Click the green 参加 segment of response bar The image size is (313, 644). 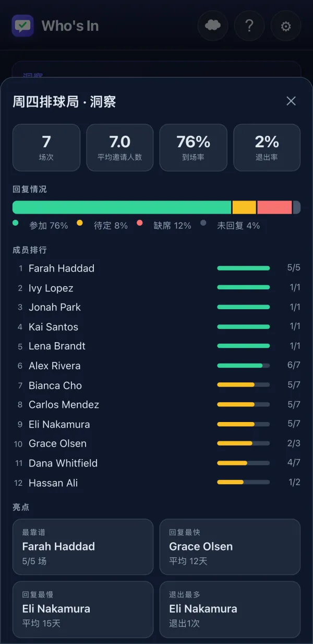click(122, 207)
